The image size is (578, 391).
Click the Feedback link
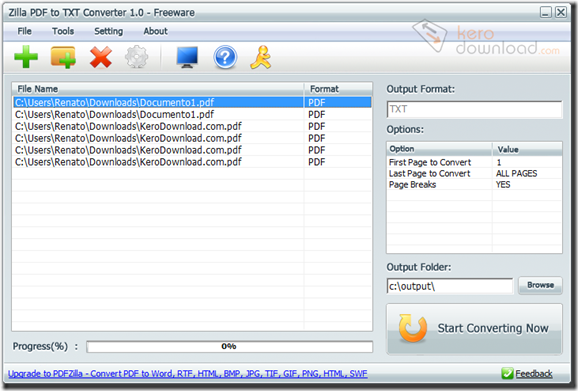click(x=533, y=374)
